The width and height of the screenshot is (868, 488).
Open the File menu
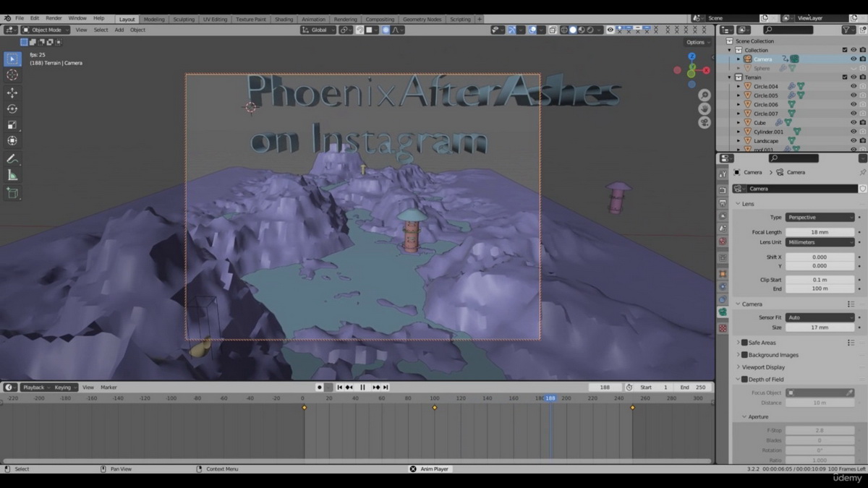(20, 18)
